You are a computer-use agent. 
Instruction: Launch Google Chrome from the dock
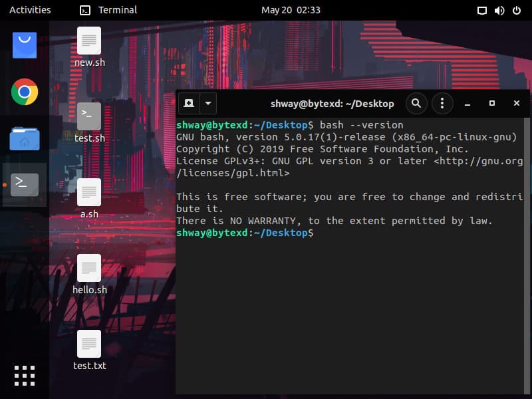[25, 92]
